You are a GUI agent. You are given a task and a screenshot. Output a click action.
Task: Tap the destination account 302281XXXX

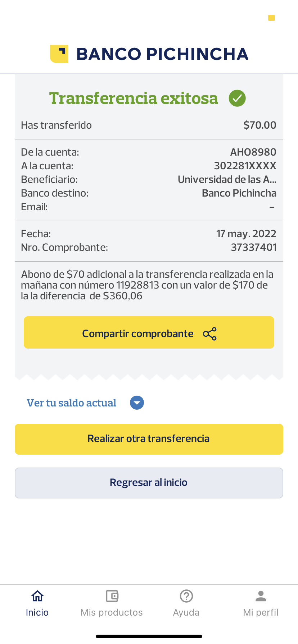(245, 166)
